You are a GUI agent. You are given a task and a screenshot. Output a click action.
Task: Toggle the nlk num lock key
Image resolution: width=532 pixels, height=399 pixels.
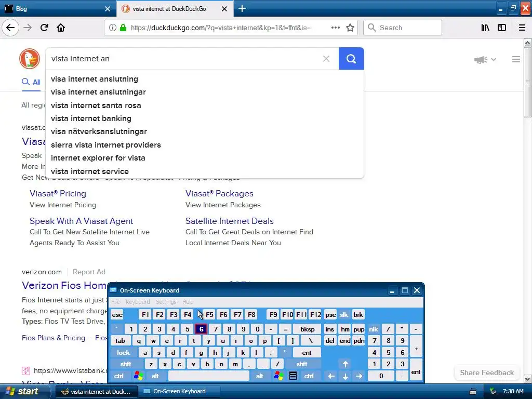[x=374, y=329]
